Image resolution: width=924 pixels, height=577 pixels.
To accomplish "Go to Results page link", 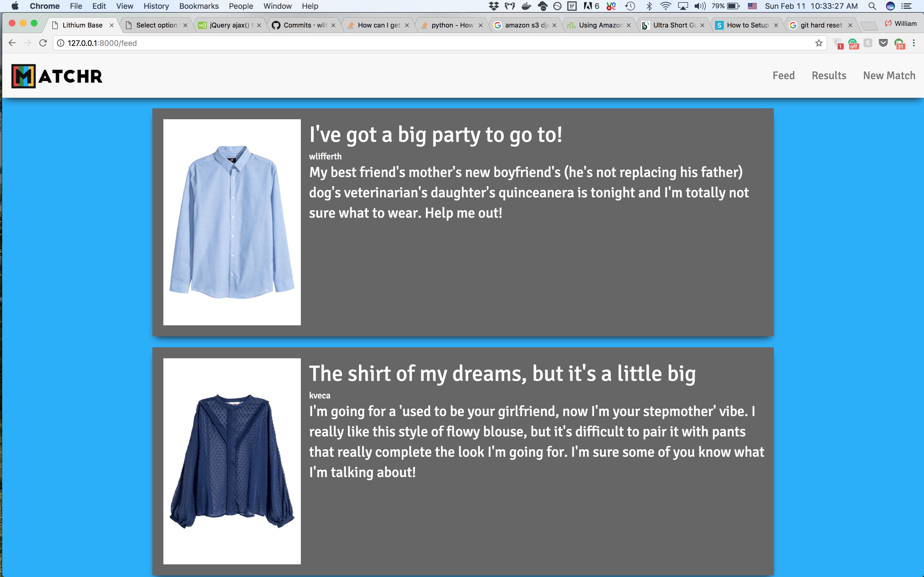I will [x=829, y=76].
